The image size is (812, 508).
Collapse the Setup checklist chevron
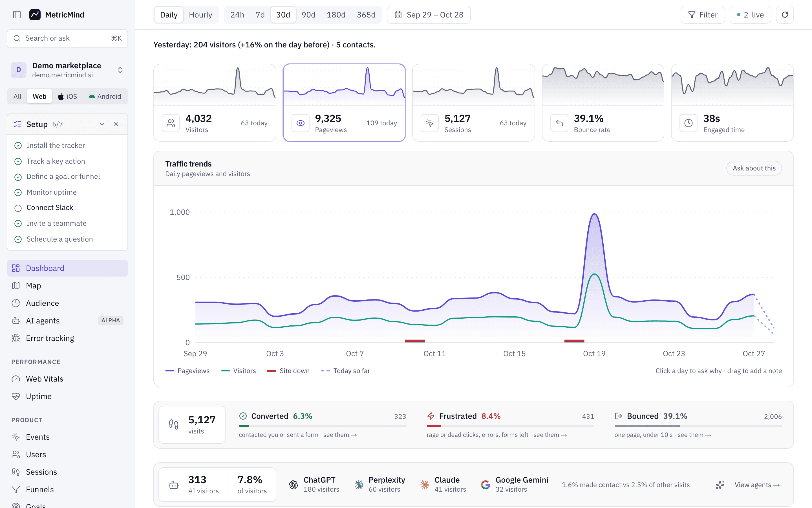[102, 124]
